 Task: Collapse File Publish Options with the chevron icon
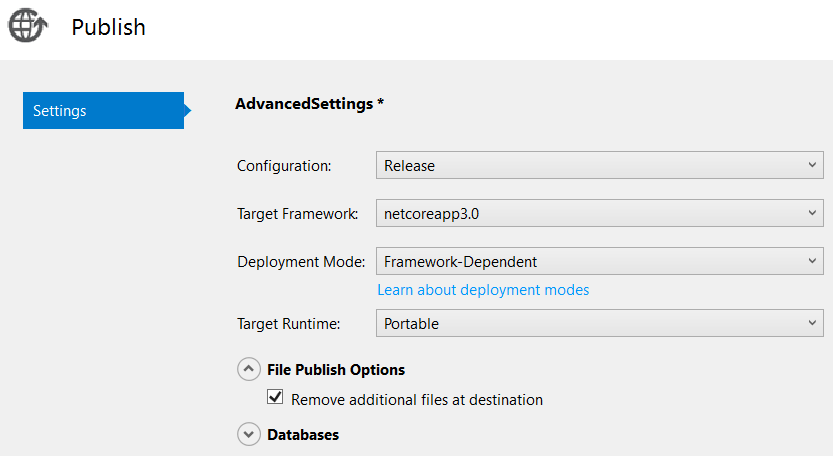point(248,370)
